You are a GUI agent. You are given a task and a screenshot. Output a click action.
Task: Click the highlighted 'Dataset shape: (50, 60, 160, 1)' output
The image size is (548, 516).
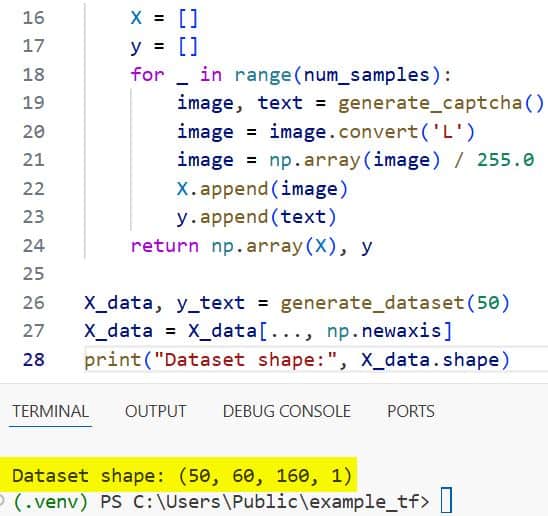pos(182,476)
